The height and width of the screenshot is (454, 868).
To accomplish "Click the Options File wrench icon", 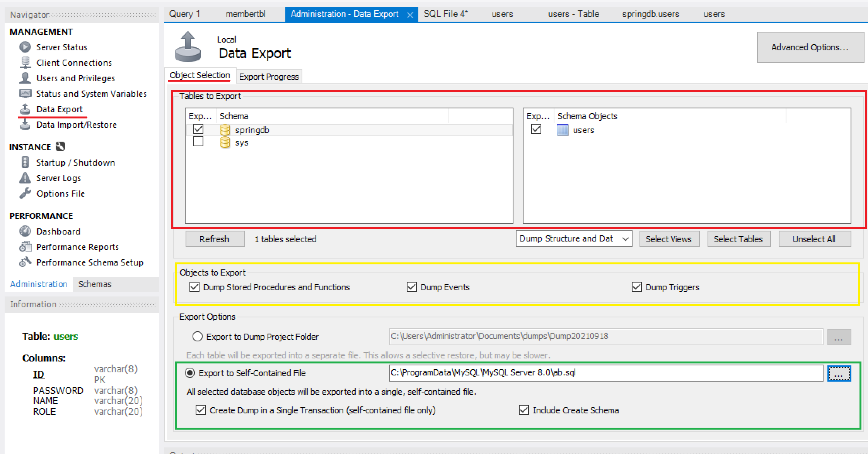I will pos(25,193).
